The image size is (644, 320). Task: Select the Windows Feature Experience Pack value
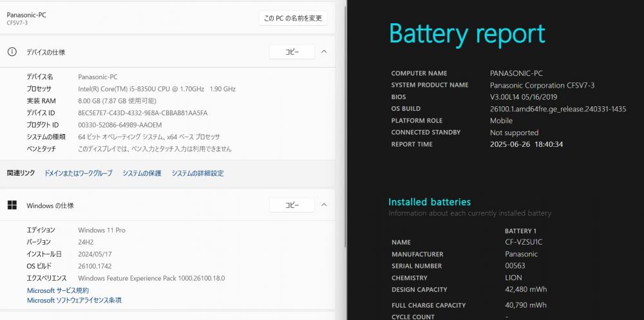[x=151, y=278]
